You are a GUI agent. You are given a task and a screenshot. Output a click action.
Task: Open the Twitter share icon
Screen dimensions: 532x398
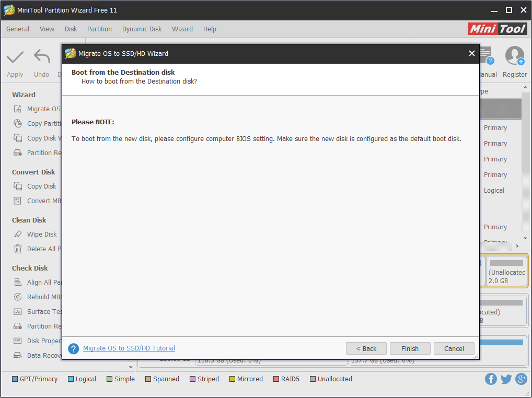coord(506,379)
